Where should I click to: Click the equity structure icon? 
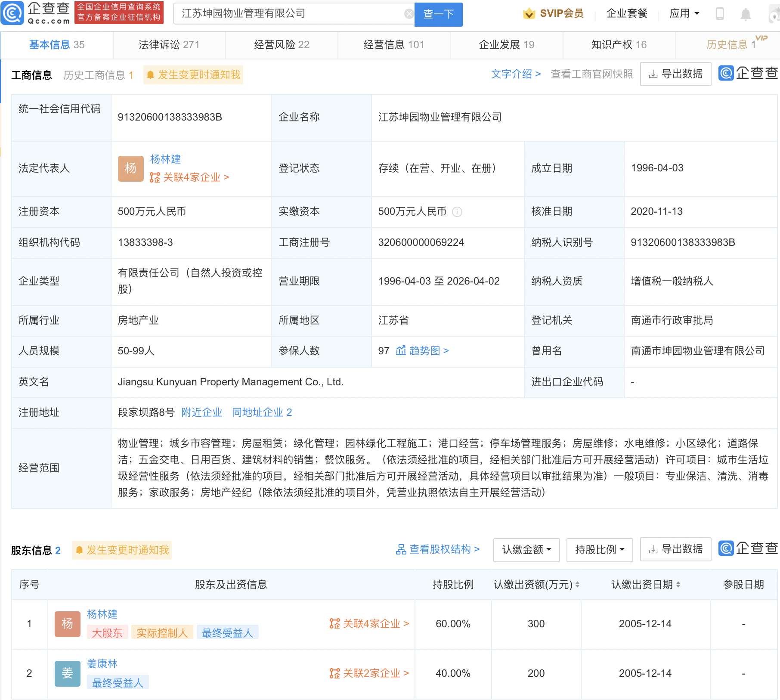tap(401, 549)
